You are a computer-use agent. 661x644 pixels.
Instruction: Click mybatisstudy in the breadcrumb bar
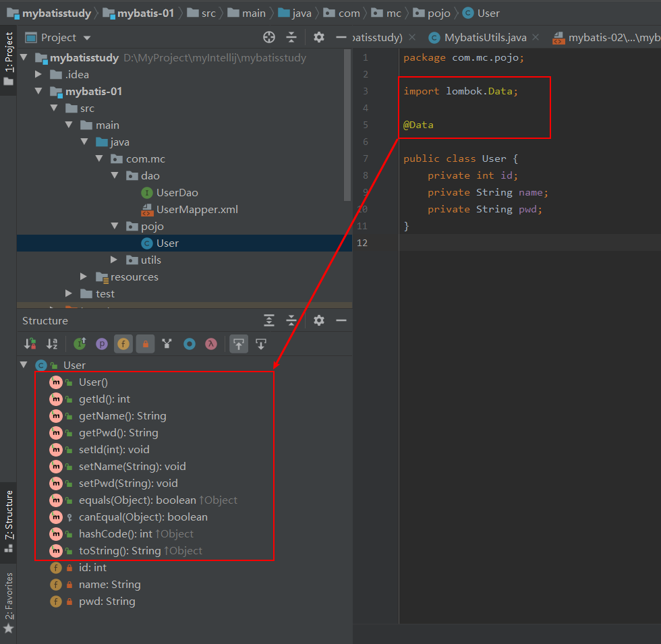tap(49, 13)
